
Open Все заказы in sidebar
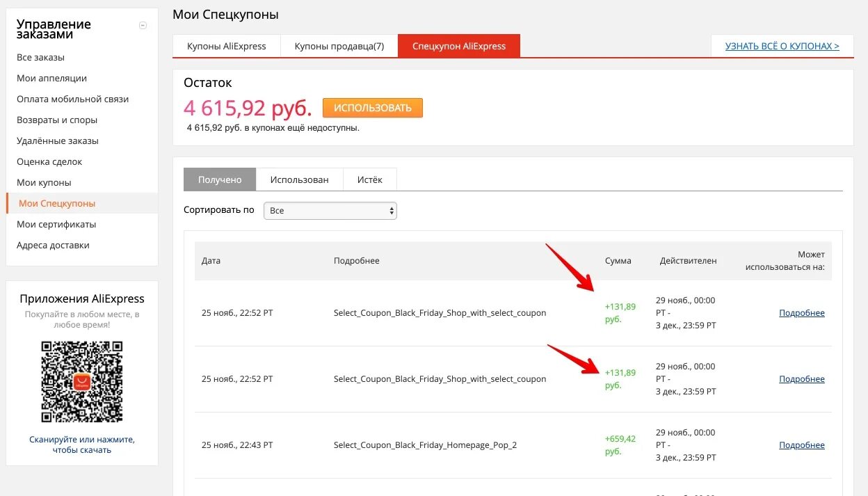point(40,57)
